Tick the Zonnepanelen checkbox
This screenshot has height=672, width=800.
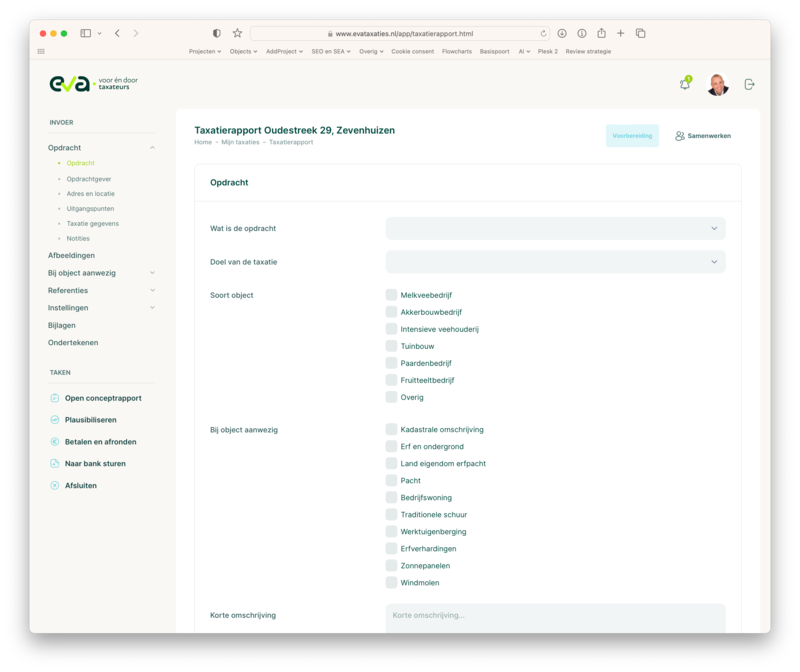pyautogui.click(x=391, y=565)
